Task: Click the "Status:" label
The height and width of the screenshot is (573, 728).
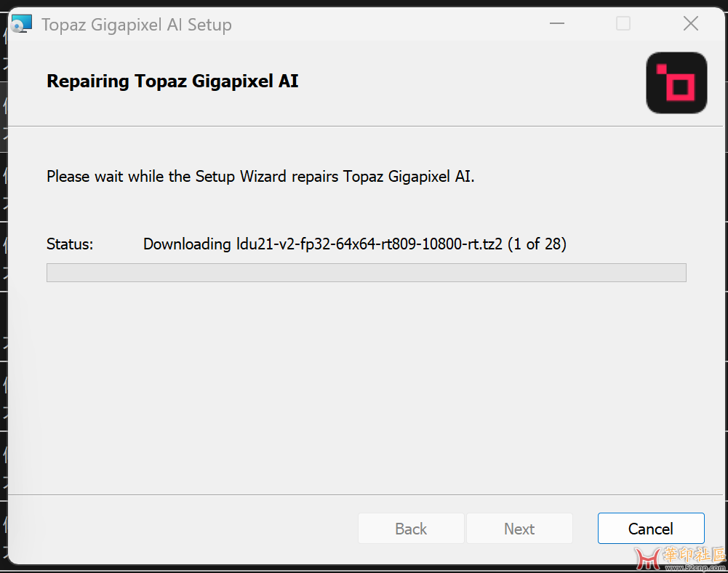Action: [70, 244]
